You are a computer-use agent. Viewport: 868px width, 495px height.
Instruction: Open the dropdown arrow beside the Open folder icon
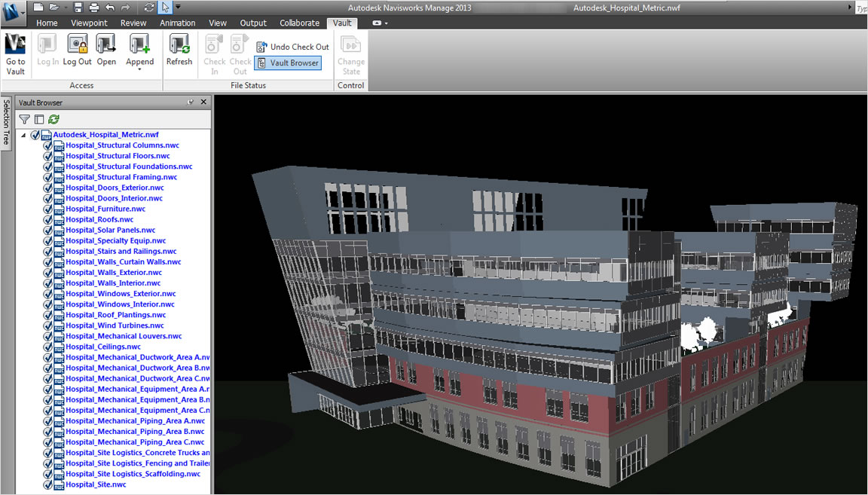click(66, 8)
